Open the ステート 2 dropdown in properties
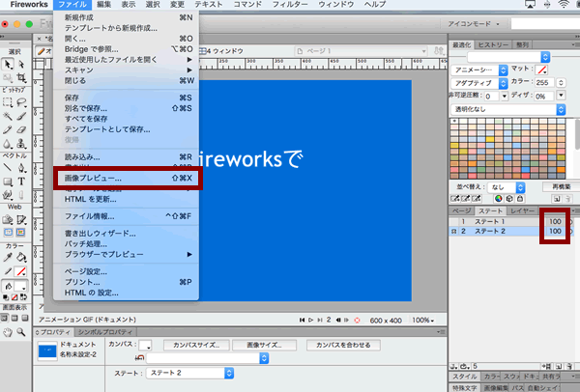The width and height of the screenshot is (580, 392). (x=190, y=373)
